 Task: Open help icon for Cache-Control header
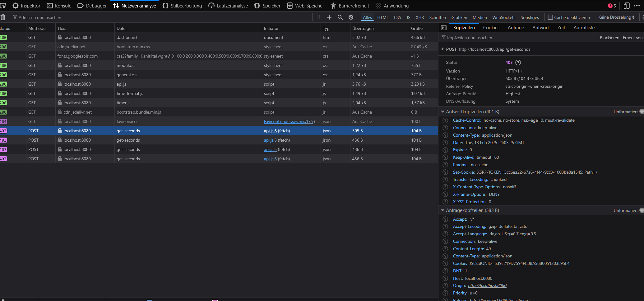pos(445,120)
